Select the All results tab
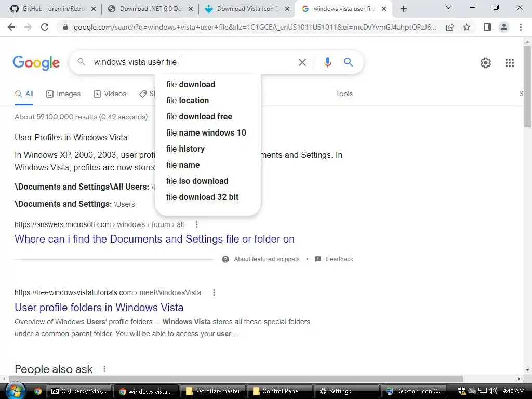The image size is (532, 399). (24, 94)
